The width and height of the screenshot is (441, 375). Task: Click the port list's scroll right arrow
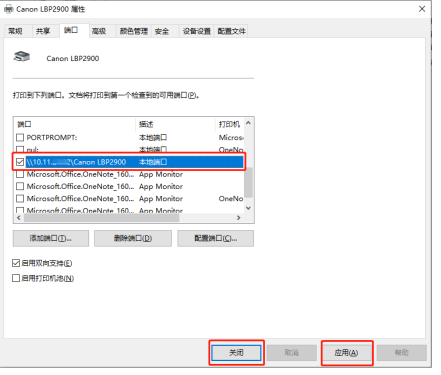point(239,218)
